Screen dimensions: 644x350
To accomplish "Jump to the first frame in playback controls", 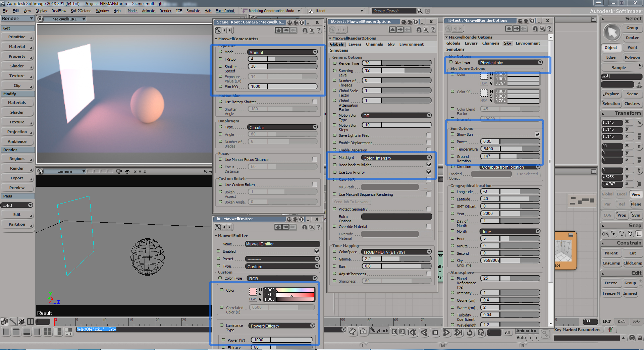I will [x=412, y=332].
